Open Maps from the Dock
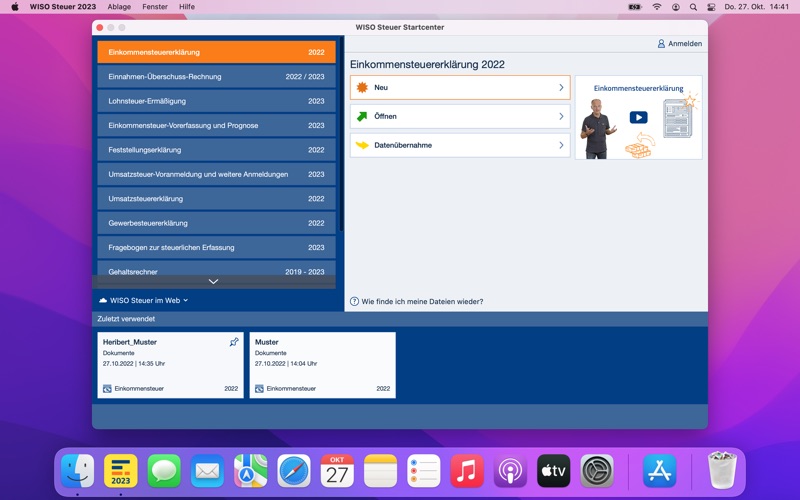 [251, 470]
